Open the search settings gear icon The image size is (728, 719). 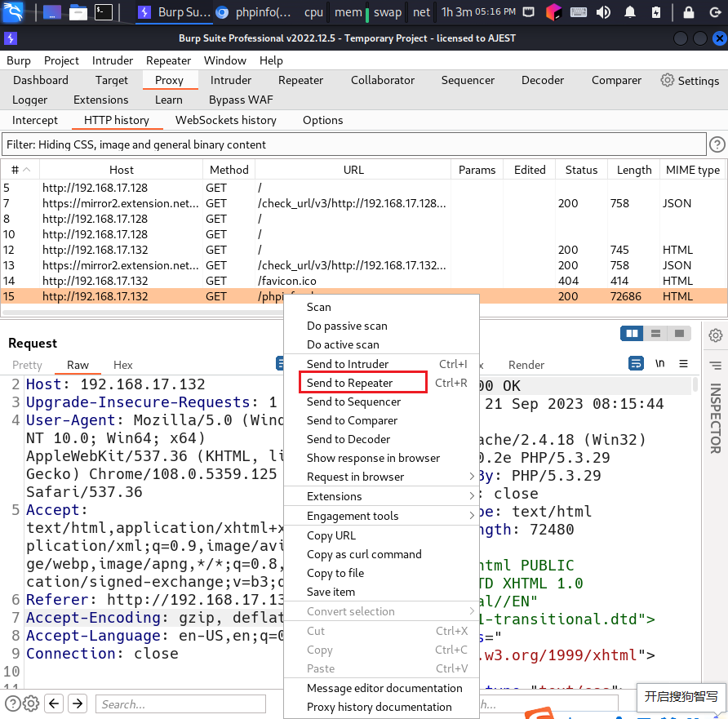click(x=31, y=703)
